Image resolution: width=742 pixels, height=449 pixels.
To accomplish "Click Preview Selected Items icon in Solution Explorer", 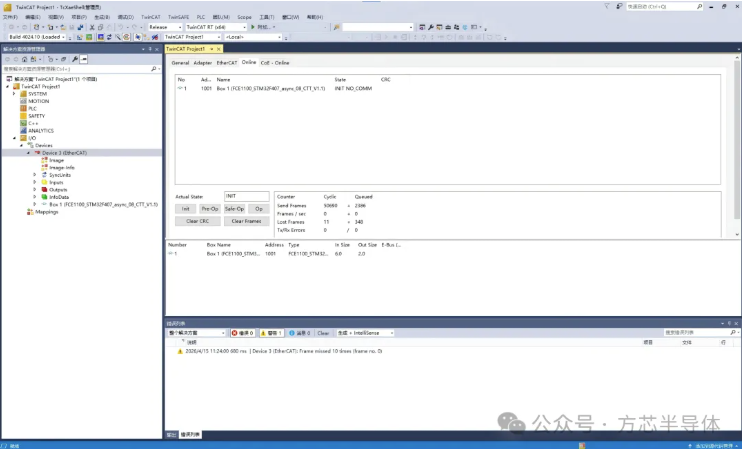I will (x=83, y=59).
